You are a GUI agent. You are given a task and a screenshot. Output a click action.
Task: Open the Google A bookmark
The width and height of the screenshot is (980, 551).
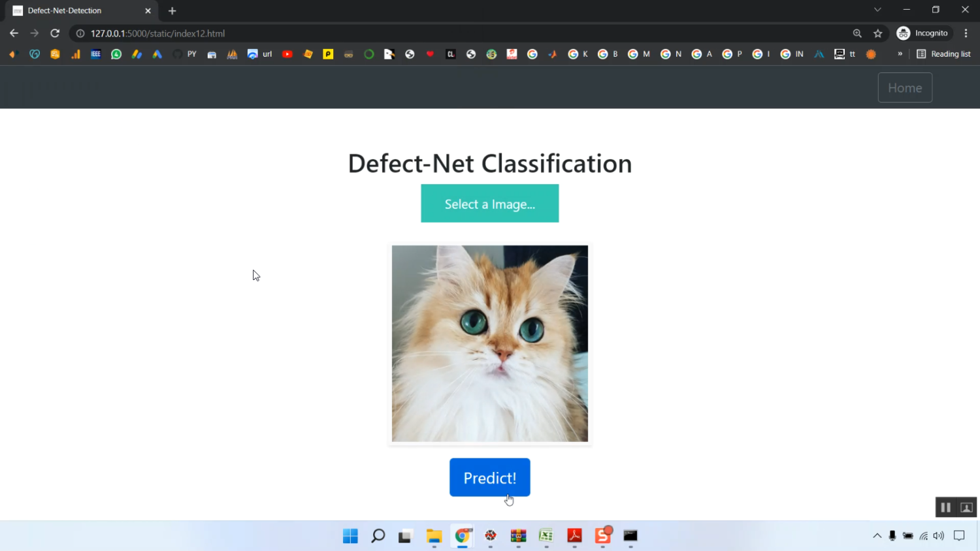coord(702,54)
